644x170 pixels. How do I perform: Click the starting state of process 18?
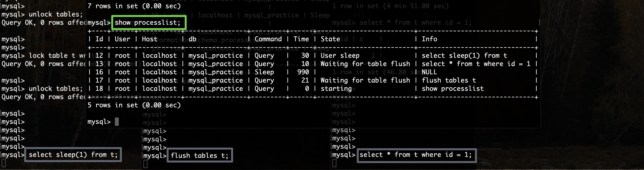tap(336, 88)
